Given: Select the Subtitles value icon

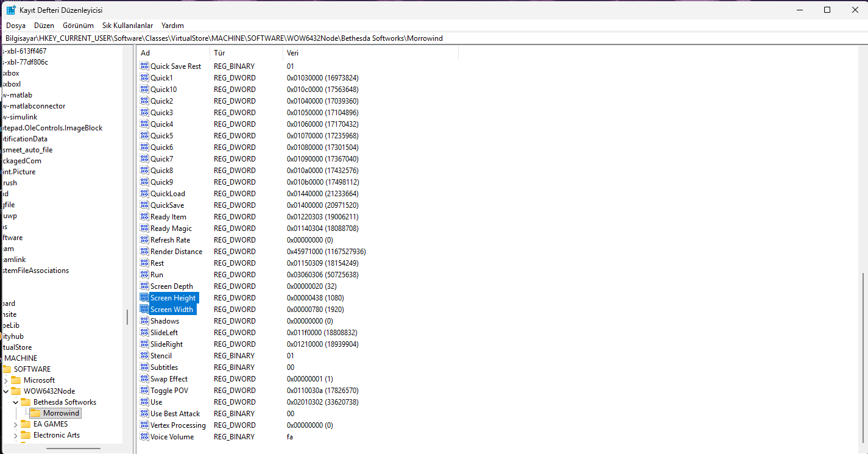Looking at the screenshot, I should [x=144, y=367].
